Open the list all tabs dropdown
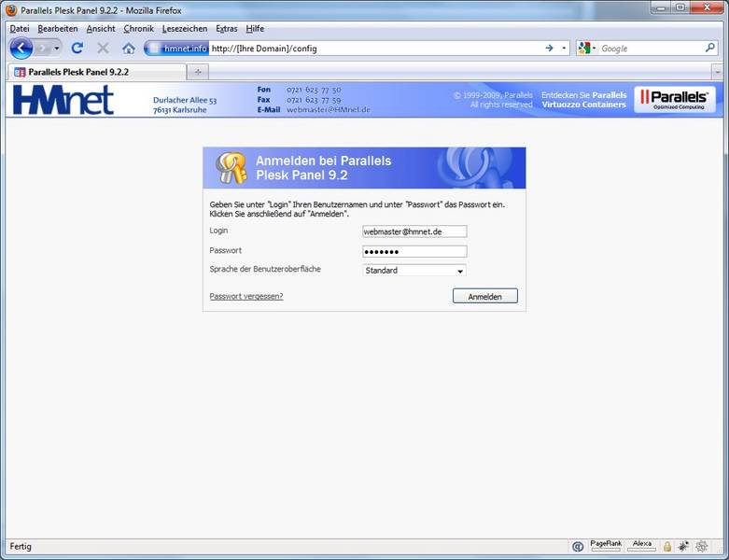Viewport: 729px width, 560px height. tap(718, 73)
